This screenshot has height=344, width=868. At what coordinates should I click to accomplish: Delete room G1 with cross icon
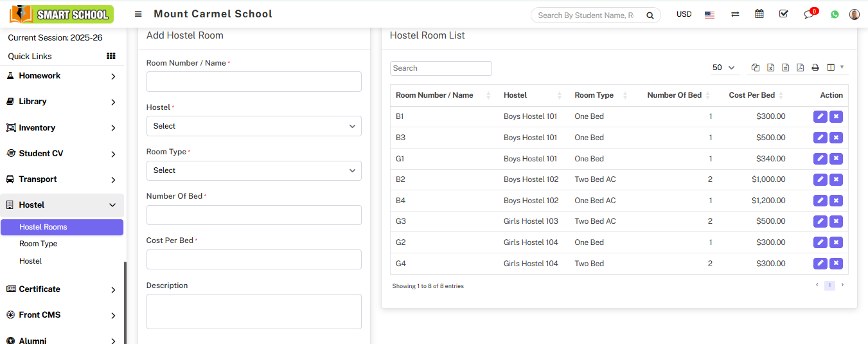pos(836,159)
